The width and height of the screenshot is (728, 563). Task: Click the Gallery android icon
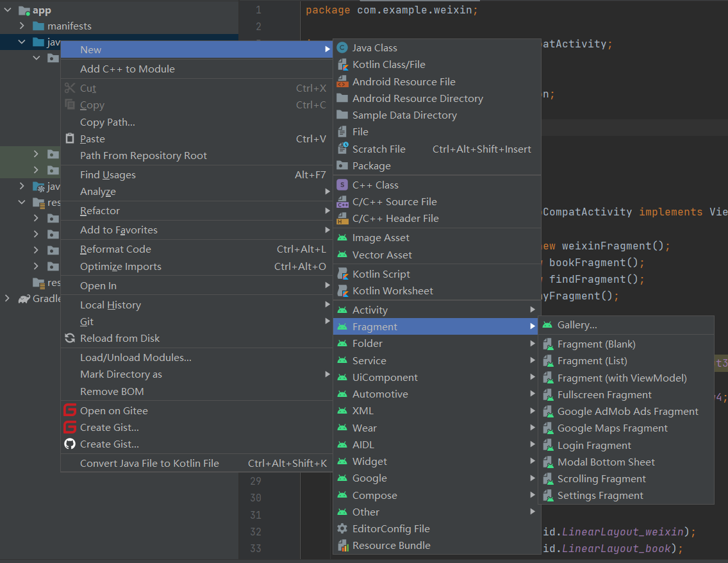click(x=547, y=324)
